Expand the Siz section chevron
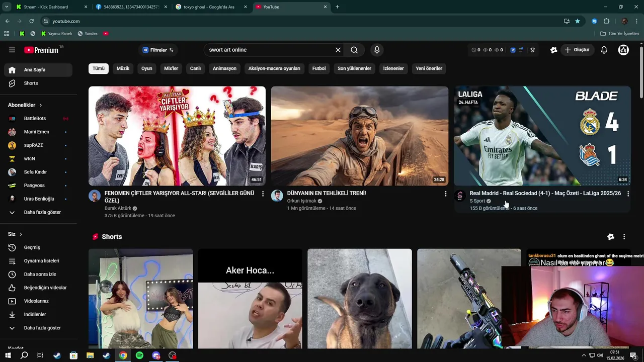The width and height of the screenshot is (644, 362). click(21, 234)
